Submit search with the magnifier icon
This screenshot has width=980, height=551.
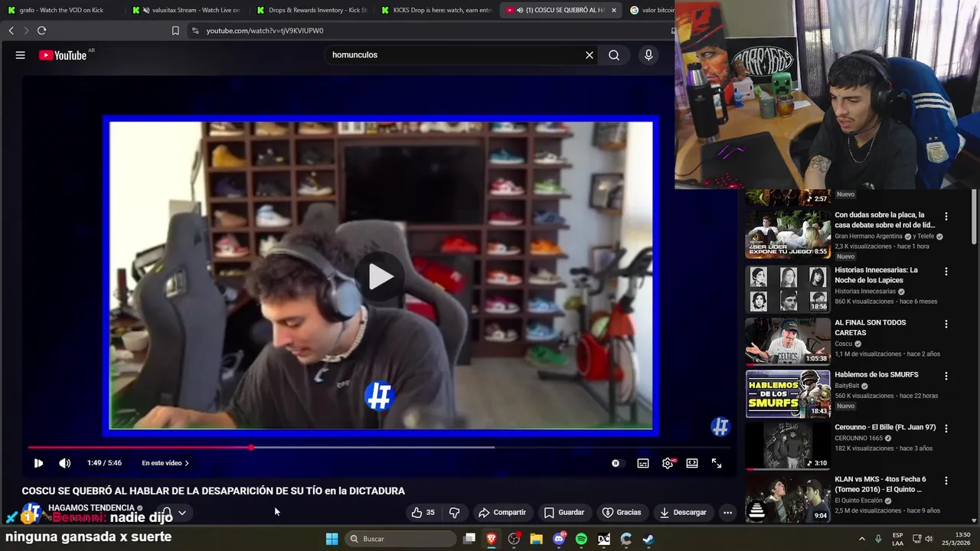(x=614, y=55)
